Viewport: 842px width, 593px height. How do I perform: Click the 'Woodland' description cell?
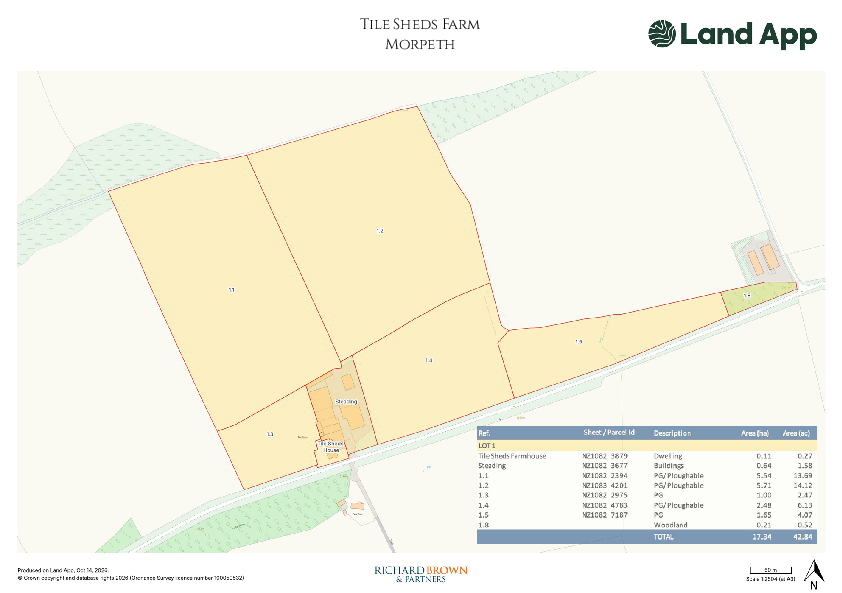tap(670, 525)
